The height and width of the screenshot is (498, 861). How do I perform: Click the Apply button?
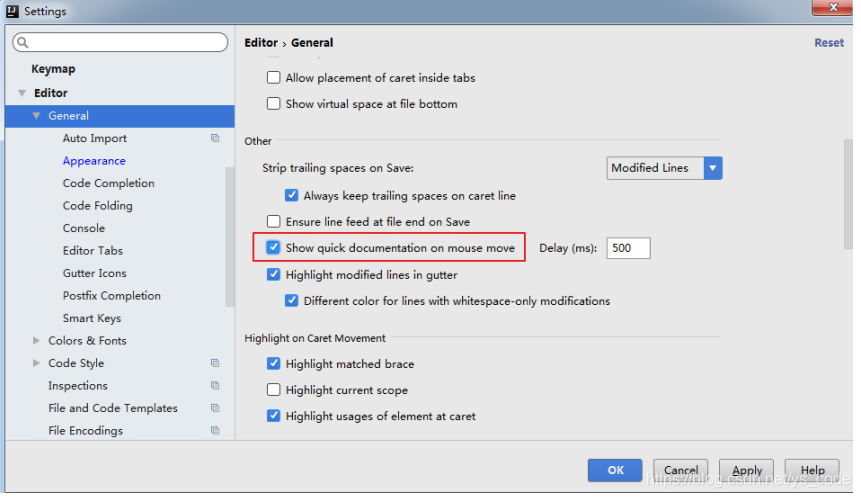pyautogui.click(x=746, y=471)
